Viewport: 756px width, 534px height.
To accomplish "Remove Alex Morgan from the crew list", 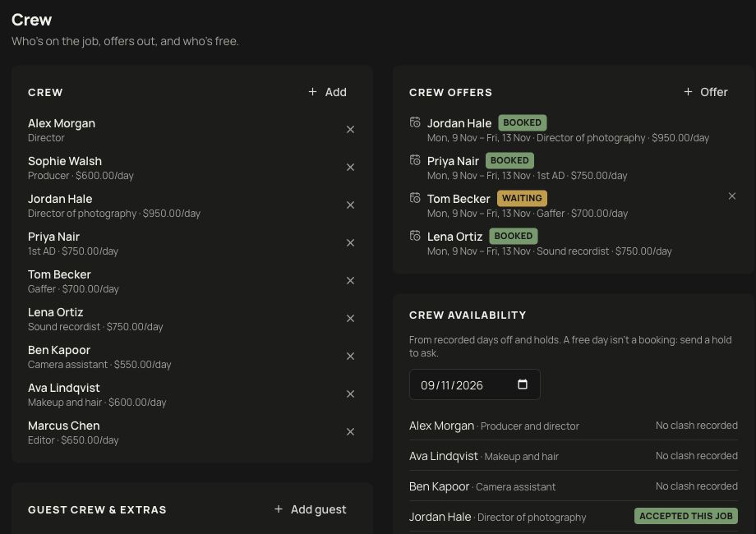I will [351, 130].
